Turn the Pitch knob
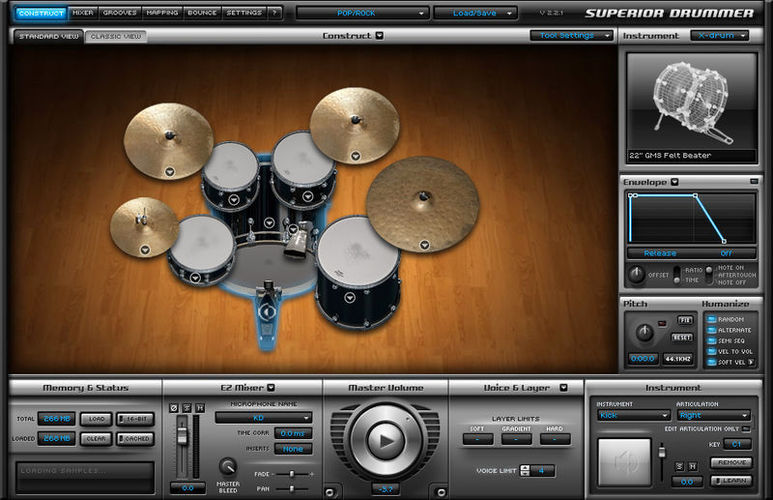773x500 pixels. click(644, 333)
